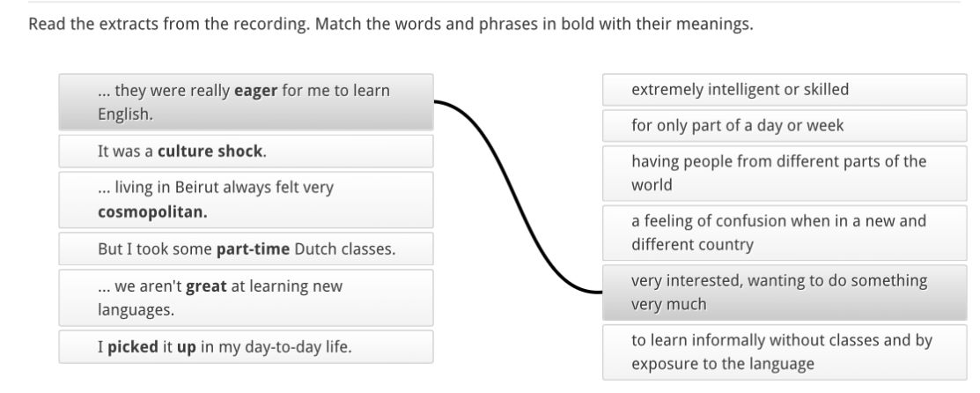Pick the 'we aren't great at learning' extract
980x393 pixels.
[x=246, y=298]
